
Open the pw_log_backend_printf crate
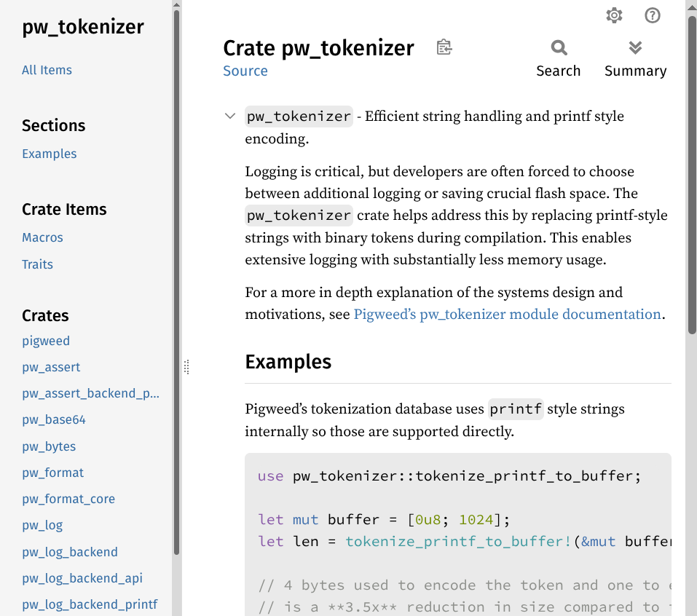90,604
